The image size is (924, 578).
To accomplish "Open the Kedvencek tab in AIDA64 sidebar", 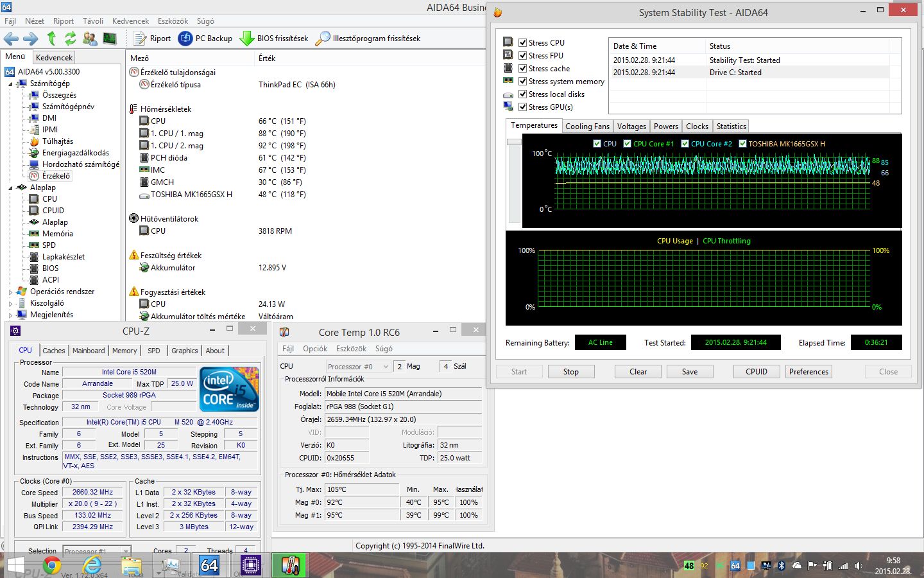I will (x=55, y=57).
